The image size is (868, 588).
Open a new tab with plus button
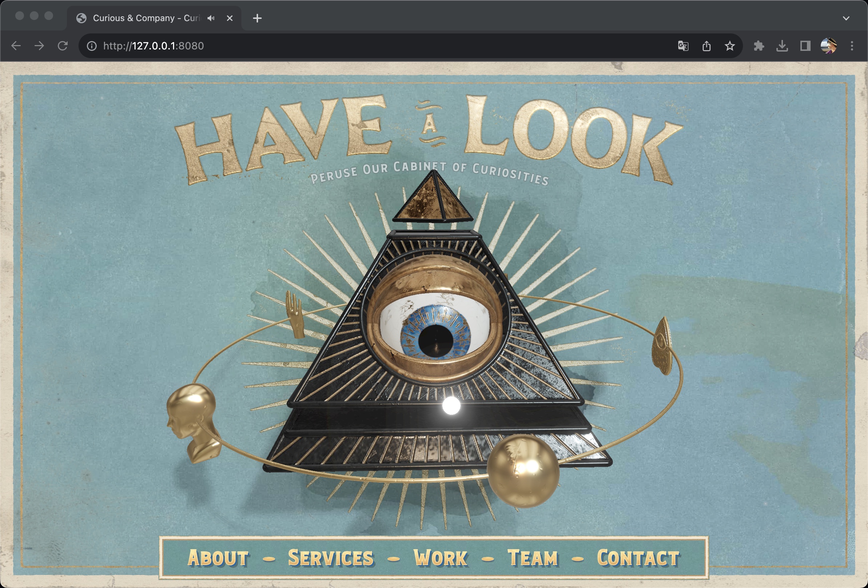[257, 18]
